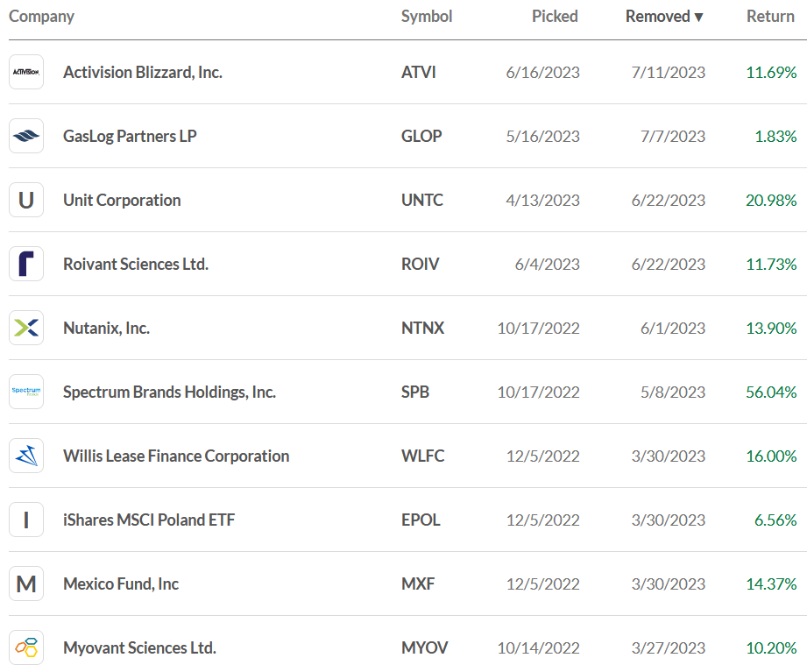Screen dimensions: 807x672
Task: Open the Activision Blizzard, Inc. company link
Action: coord(143,72)
